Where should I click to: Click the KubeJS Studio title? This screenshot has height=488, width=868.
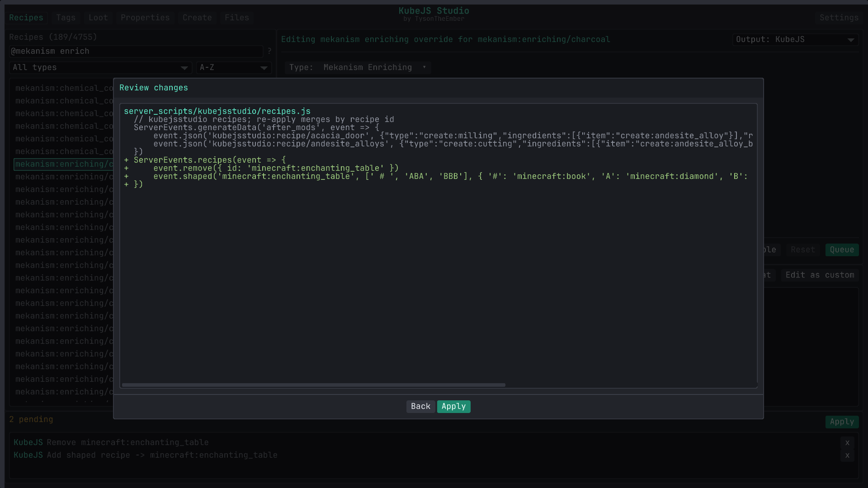(434, 11)
